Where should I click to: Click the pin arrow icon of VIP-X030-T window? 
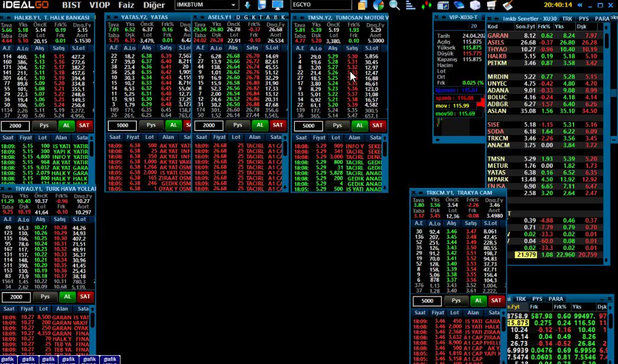(x=444, y=17)
